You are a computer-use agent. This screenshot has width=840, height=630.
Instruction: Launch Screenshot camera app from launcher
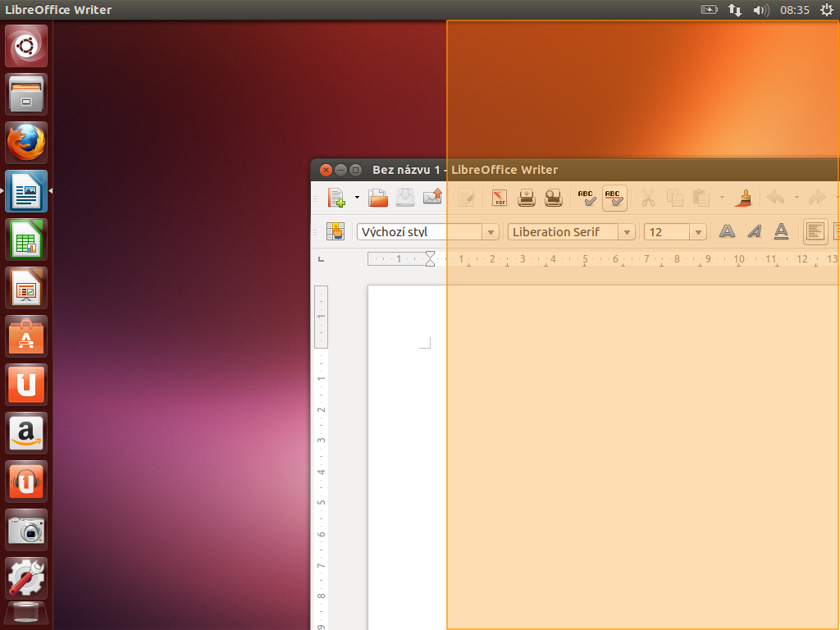click(x=26, y=530)
